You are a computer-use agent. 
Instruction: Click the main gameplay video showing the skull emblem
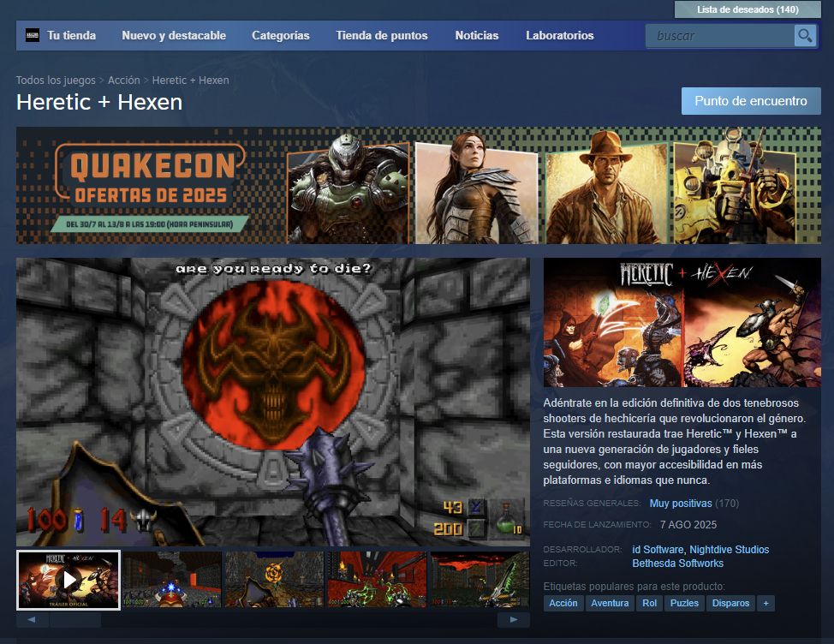(x=273, y=402)
